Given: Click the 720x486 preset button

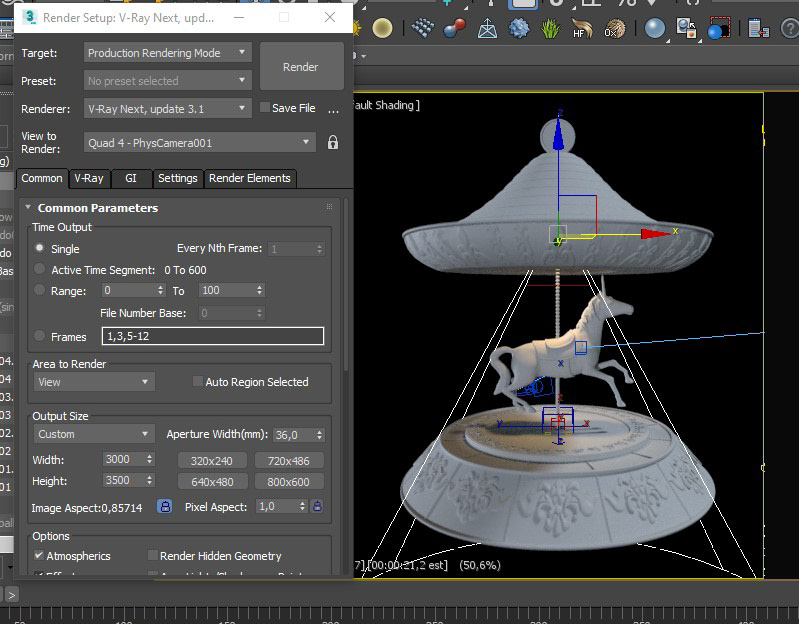Looking at the screenshot, I should click(x=289, y=461).
